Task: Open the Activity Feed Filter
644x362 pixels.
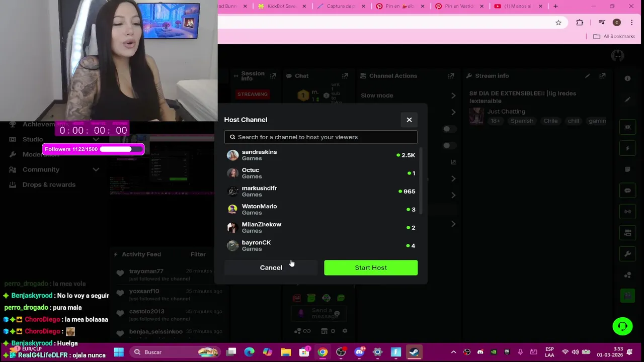Action: (x=198, y=254)
